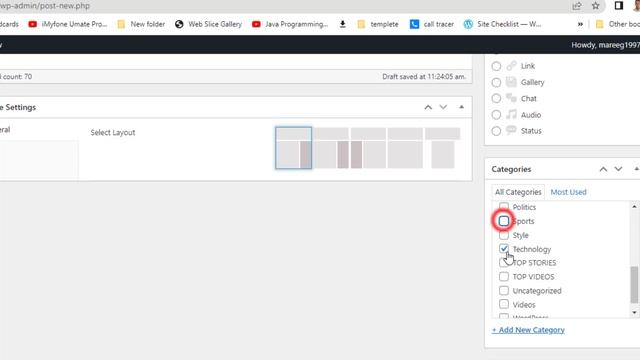Viewport: 640px width, 360px height.
Task: Collapse the Settings panel with triangle toggle
Action: tap(462, 107)
